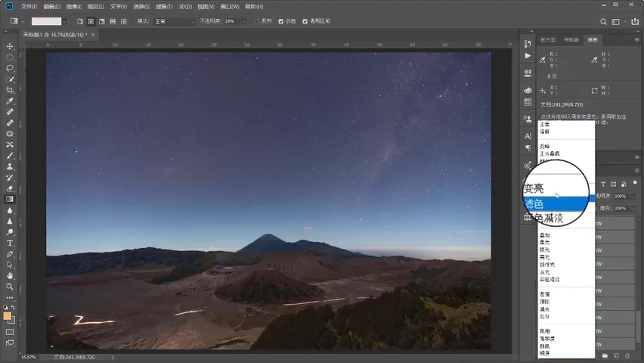
Task: Select the Eraser tool
Action: coord(10,188)
